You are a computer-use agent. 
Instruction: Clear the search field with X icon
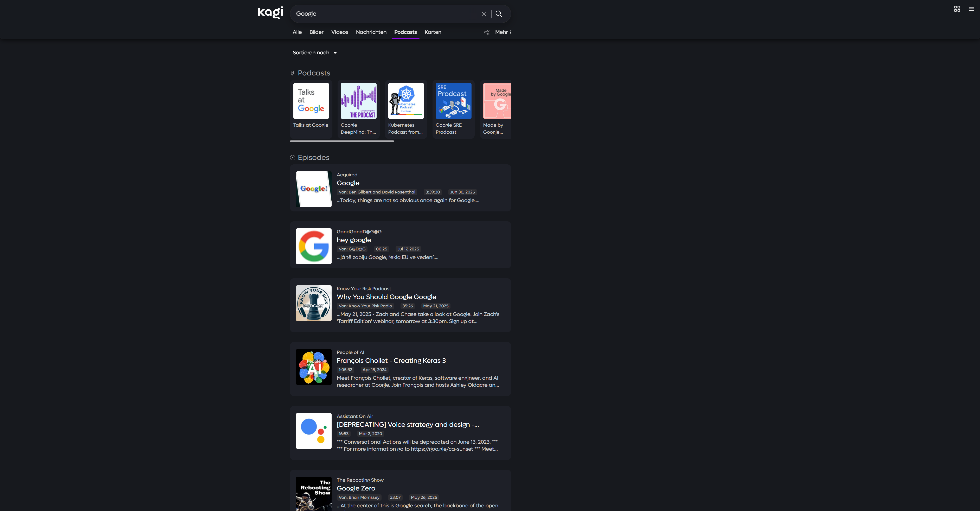484,14
